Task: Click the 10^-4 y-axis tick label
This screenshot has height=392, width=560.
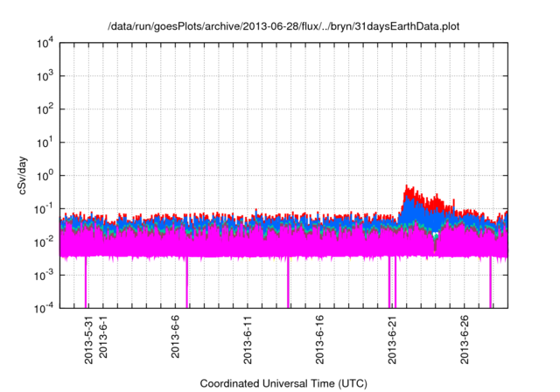Action: pos(45,308)
